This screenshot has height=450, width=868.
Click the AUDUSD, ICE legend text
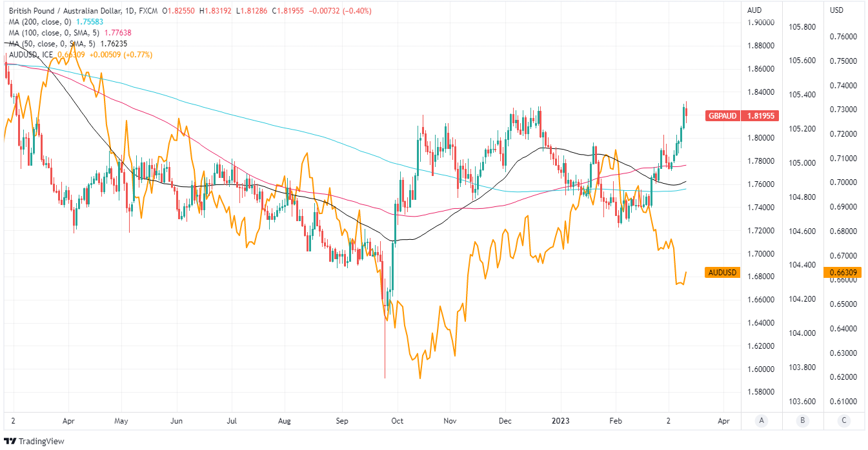click(x=31, y=55)
